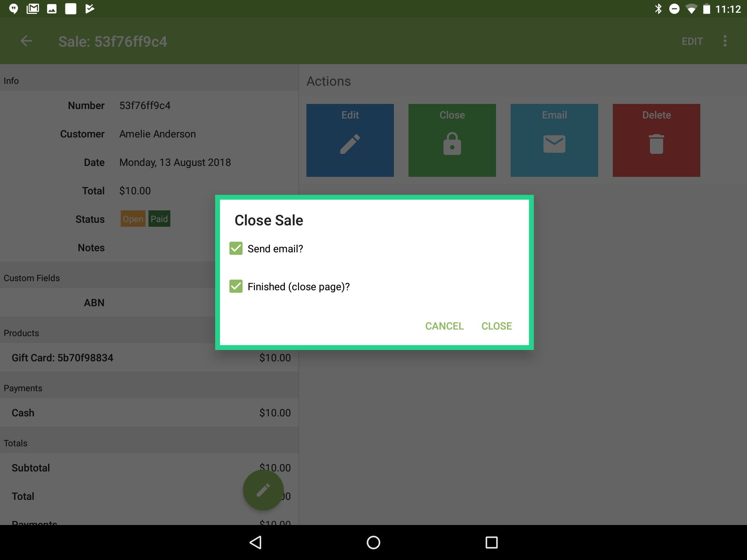Open the image notification icon
The height and width of the screenshot is (560, 747).
pyautogui.click(x=52, y=9)
